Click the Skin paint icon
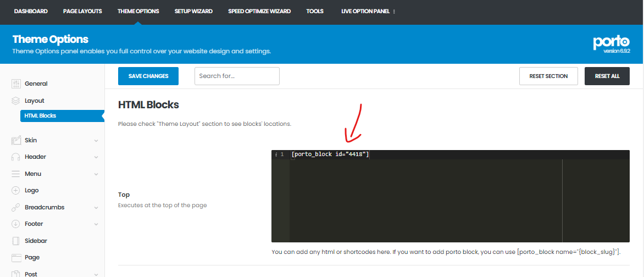 click(16, 140)
